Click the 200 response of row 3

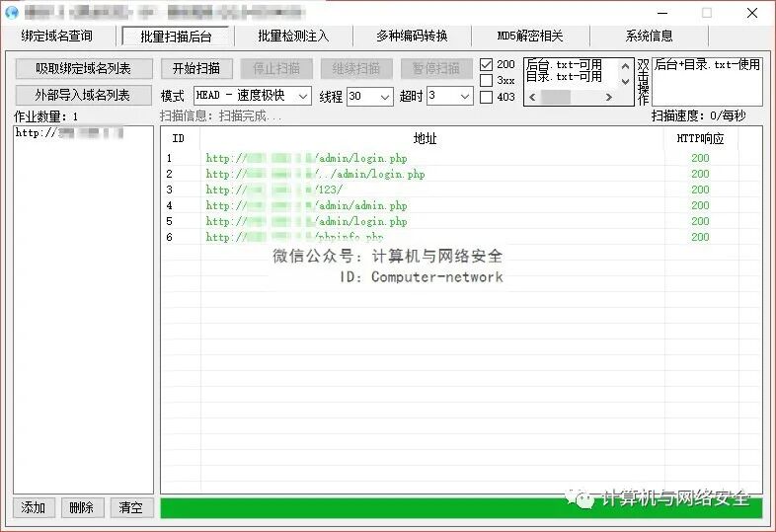tap(700, 190)
